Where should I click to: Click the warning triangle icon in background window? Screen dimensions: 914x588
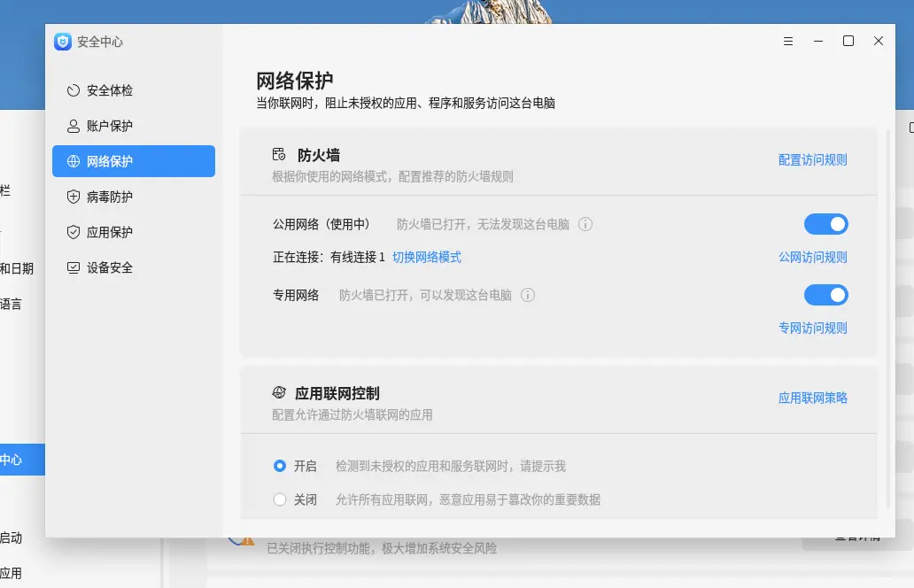tap(247, 541)
